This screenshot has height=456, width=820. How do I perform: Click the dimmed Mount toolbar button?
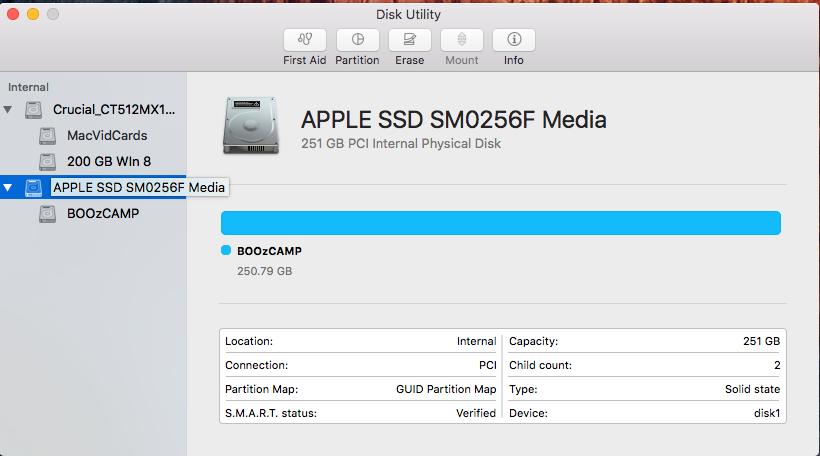click(462, 40)
